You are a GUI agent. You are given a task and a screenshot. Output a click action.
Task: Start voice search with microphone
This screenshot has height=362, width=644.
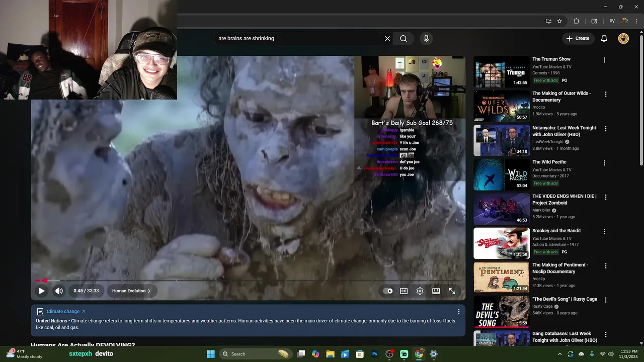click(426, 38)
